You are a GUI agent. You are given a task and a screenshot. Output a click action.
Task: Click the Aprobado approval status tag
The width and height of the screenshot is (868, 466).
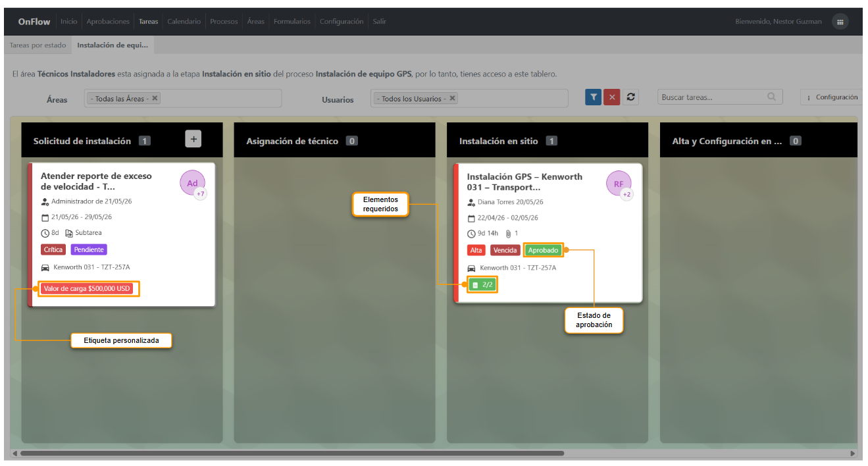click(x=544, y=250)
